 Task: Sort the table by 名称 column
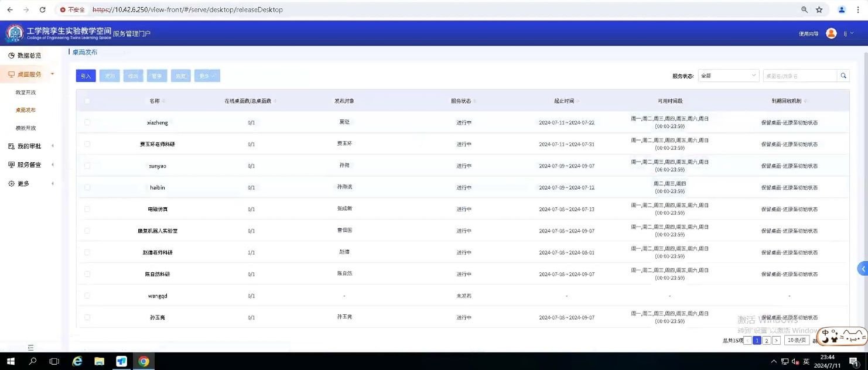coord(155,101)
